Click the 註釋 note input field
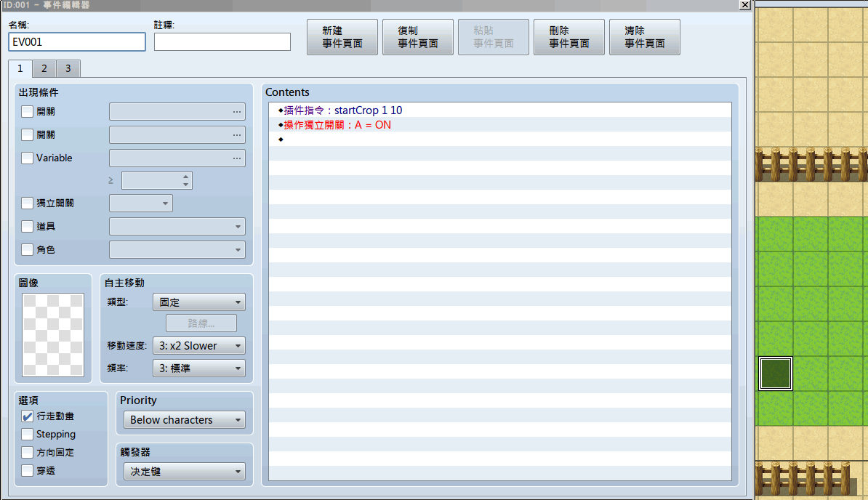 222,42
